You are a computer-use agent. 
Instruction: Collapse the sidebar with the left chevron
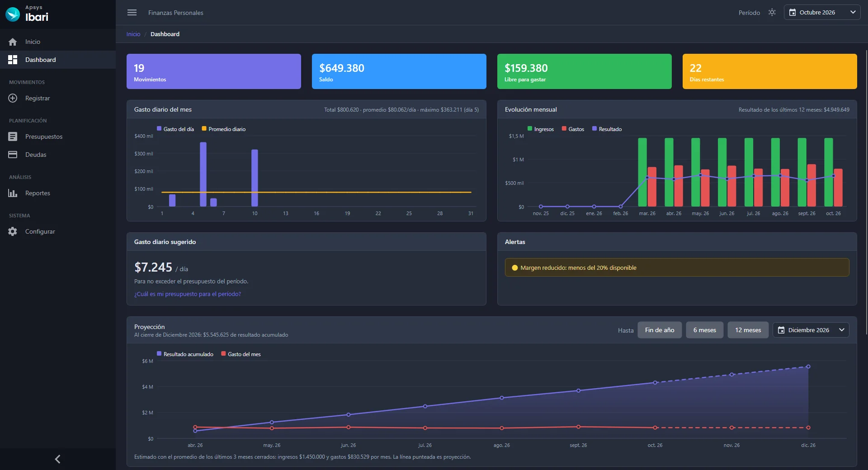pyautogui.click(x=57, y=459)
